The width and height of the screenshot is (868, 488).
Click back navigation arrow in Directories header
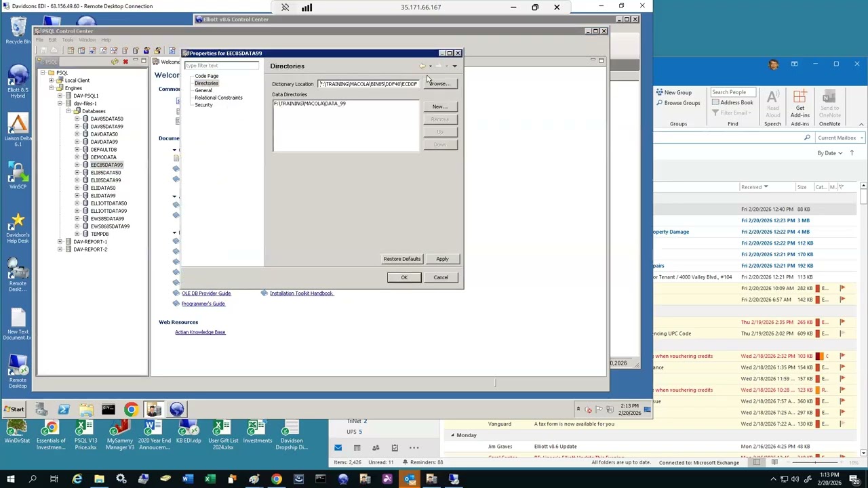click(422, 66)
